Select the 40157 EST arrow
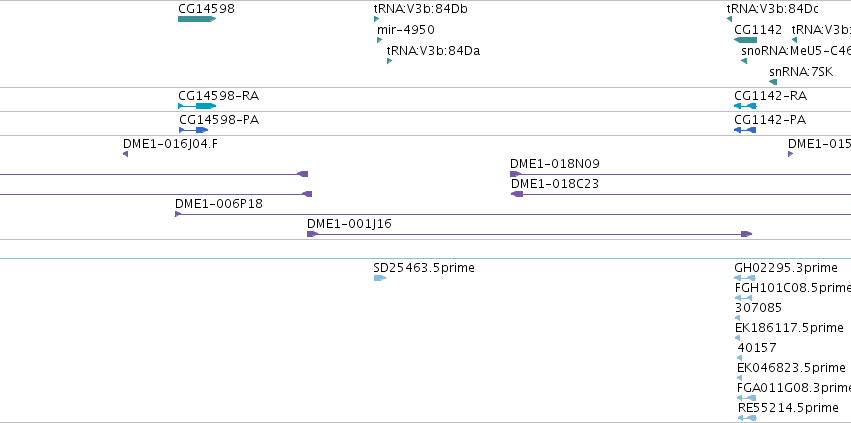The width and height of the screenshot is (851, 423). [x=739, y=358]
